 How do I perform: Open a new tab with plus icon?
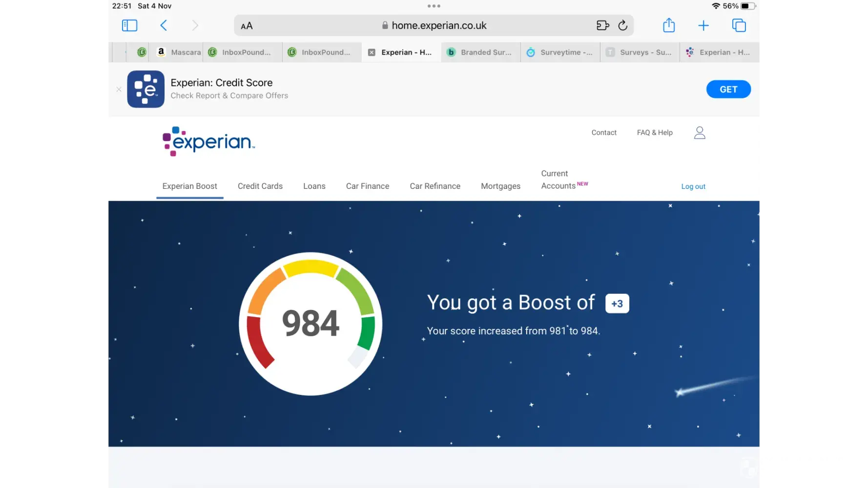coord(703,25)
